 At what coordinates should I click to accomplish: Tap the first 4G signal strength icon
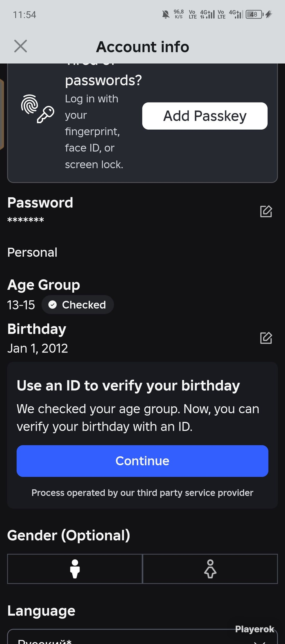click(x=207, y=14)
